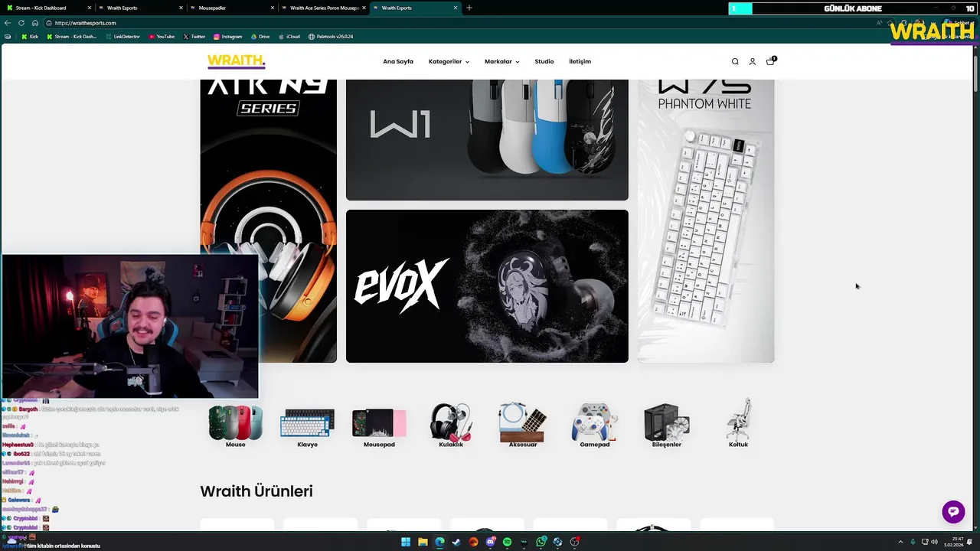Image resolution: width=980 pixels, height=551 pixels.
Task: Add page to favorites star
Action: [x=891, y=23]
